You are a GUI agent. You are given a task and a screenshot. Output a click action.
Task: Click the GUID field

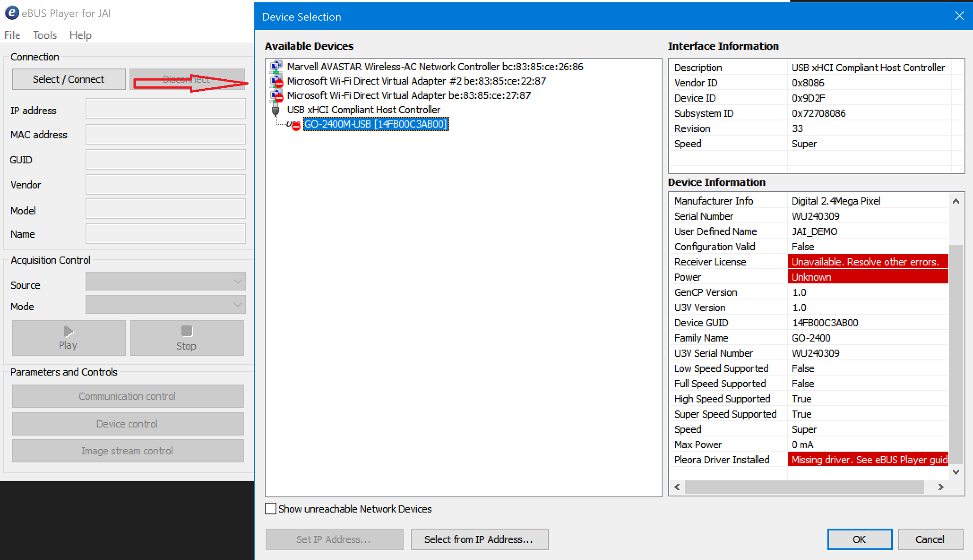pyautogui.click(x=166, y=159)
